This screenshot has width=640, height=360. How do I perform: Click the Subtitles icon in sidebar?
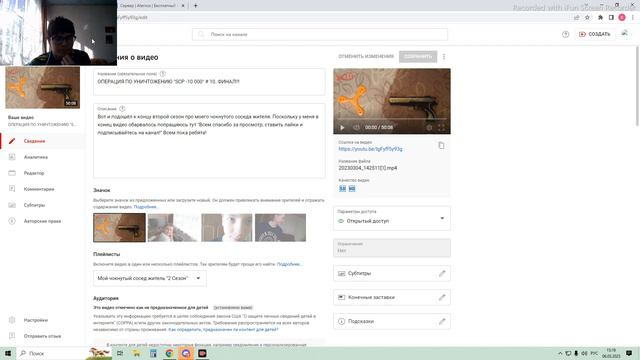pyautogui.click(x=12, y=205)
